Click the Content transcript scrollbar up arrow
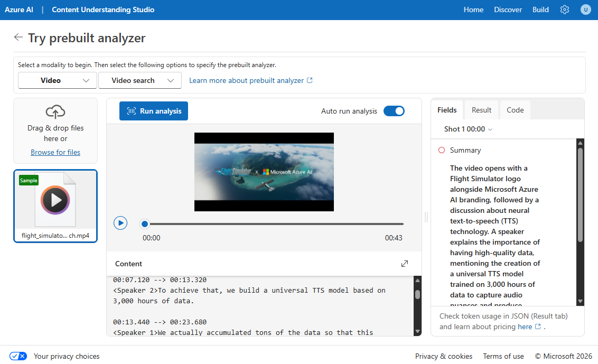 [418, 281]
